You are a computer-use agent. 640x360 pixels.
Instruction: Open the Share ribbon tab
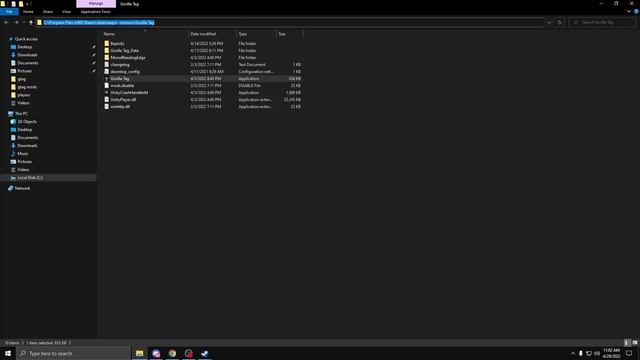pos(48,12)
